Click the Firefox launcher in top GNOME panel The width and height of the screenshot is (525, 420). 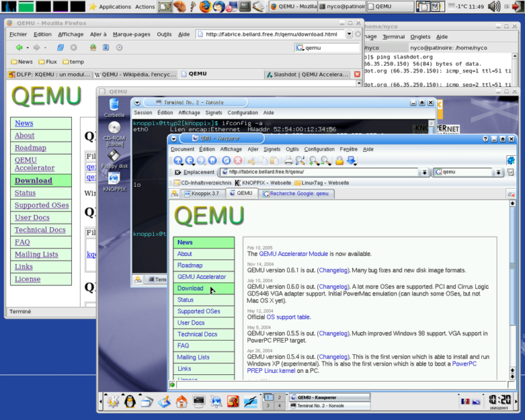click(205, 6)
